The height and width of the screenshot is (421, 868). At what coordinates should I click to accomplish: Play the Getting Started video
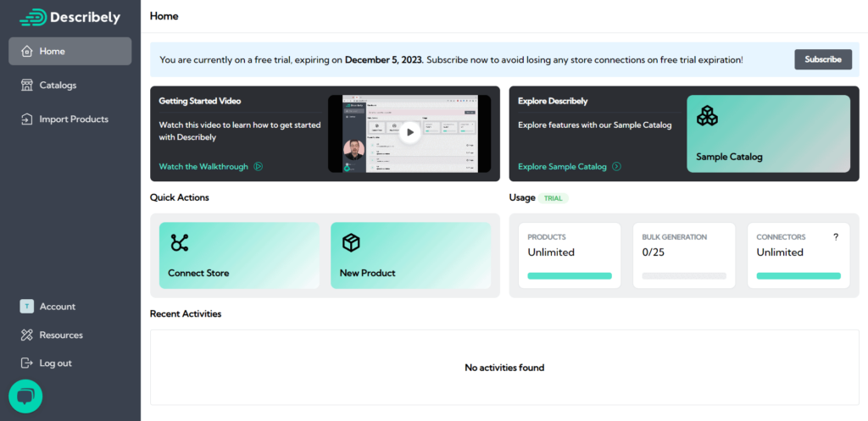409,133
